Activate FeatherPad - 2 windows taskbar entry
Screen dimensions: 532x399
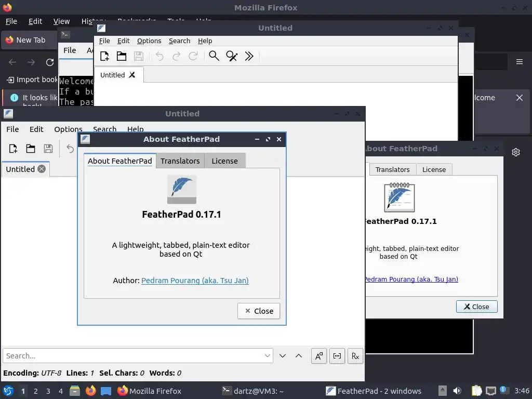coord(373,391)
